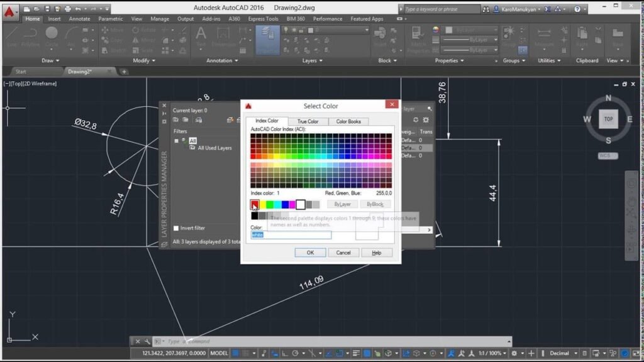Open the KaroManukyan account dropdown
The image size is (644, 362).
click(518, 9)
